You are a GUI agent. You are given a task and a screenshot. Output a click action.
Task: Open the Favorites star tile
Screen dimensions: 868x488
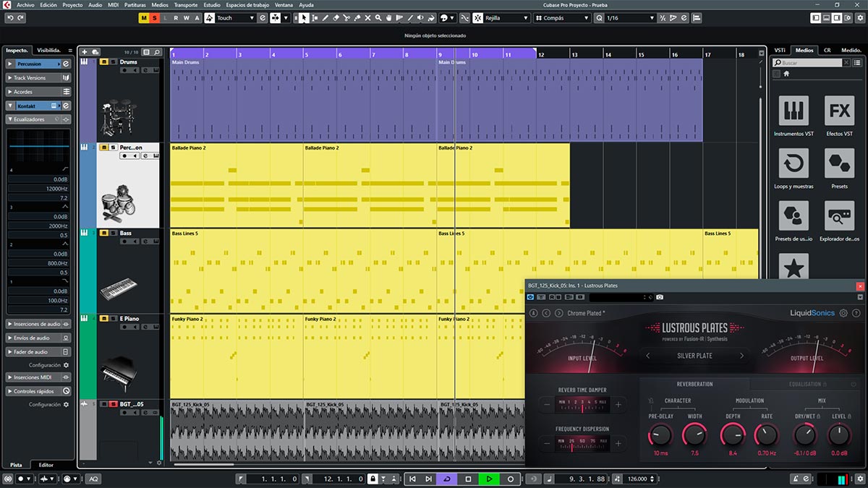(793, 267)
